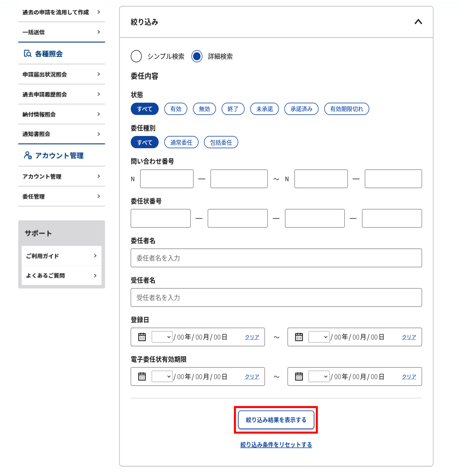This screenshot has width=458, height=476.
Task: Focus the third 委任状番号 field
Action: pos(315,218)
